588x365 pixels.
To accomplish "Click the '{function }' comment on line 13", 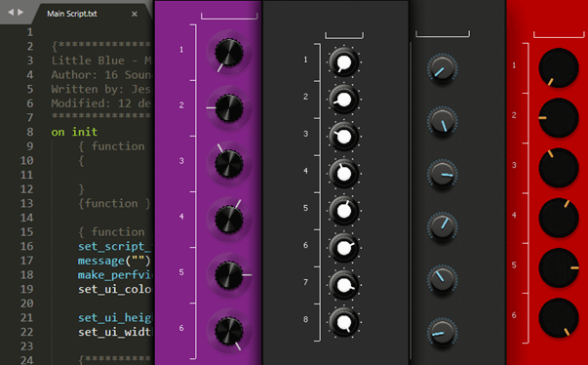I will [114, 203].
